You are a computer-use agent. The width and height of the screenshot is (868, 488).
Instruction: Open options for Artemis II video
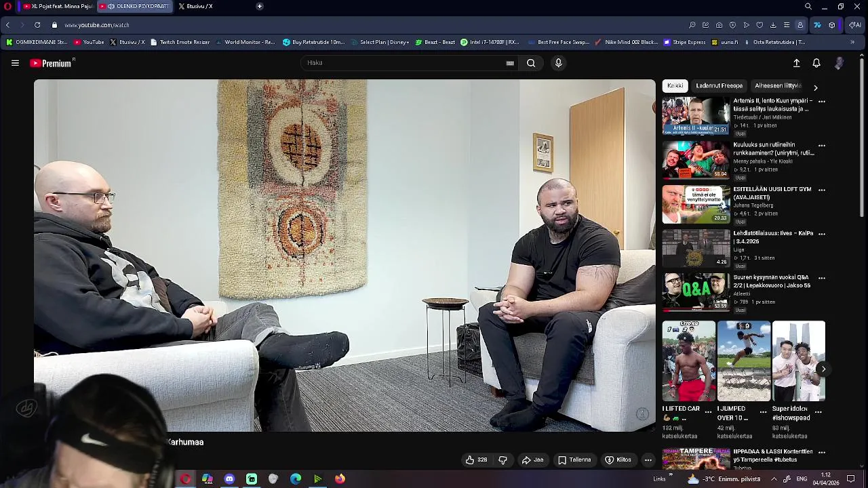click(x=821, y=102)
